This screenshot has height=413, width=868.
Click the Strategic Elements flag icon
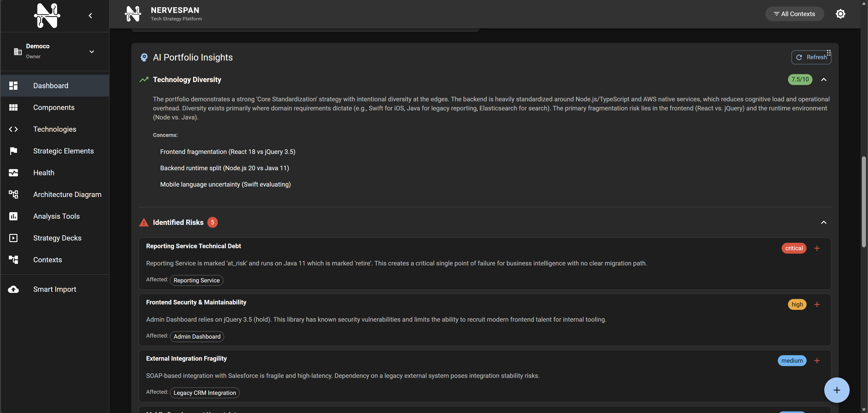(13, 151)
